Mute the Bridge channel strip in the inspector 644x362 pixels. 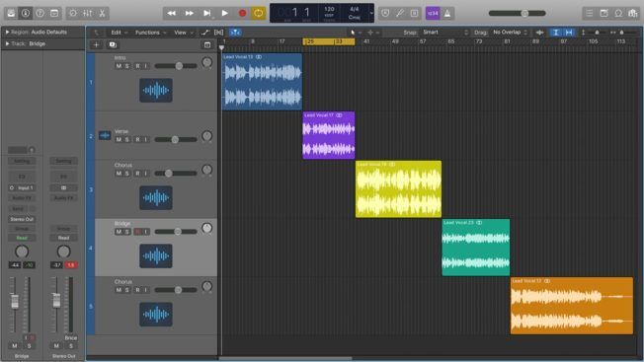[x=15, y=346]
